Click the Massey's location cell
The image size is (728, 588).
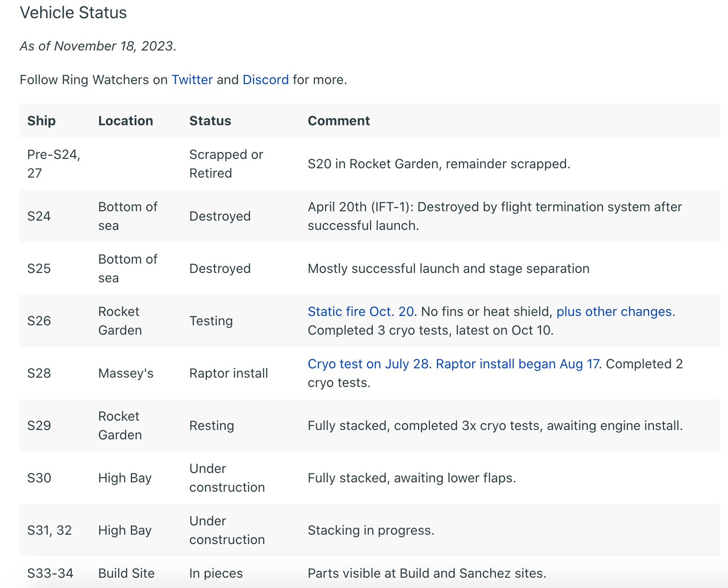(x=126, y=373)
